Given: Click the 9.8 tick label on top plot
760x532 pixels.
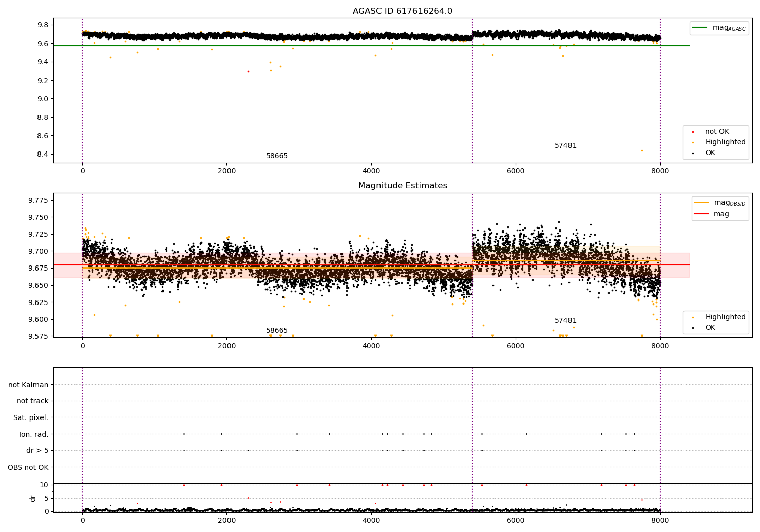Looking at the screenshot, I should pyautogui.click(x=43, y=25).
